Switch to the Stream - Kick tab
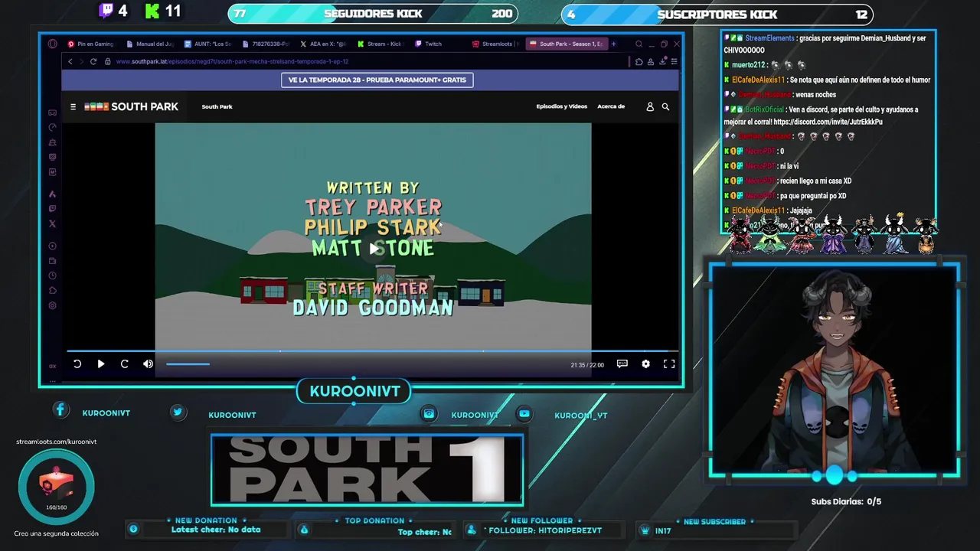Screen dimensions: 980x551 pos(381,44)
